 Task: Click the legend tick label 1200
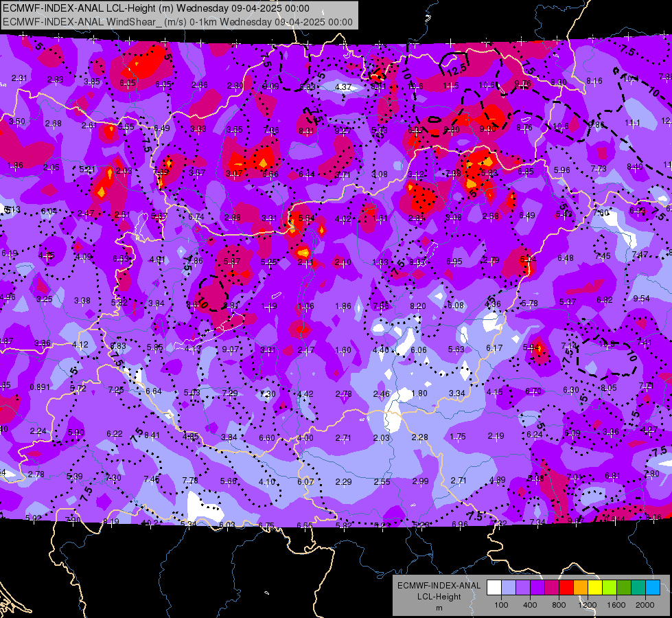pos(587,605)
